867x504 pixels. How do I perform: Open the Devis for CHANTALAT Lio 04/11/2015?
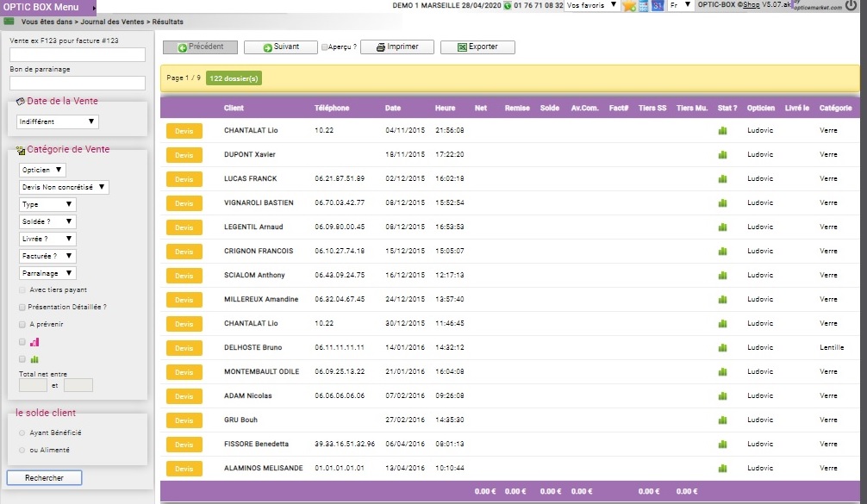184,131
